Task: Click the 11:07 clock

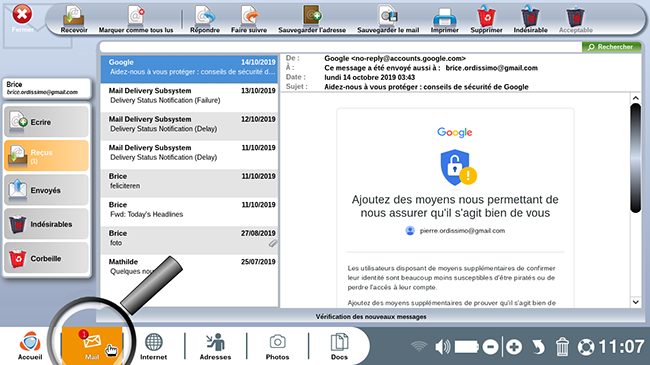Action: (621, 347)
